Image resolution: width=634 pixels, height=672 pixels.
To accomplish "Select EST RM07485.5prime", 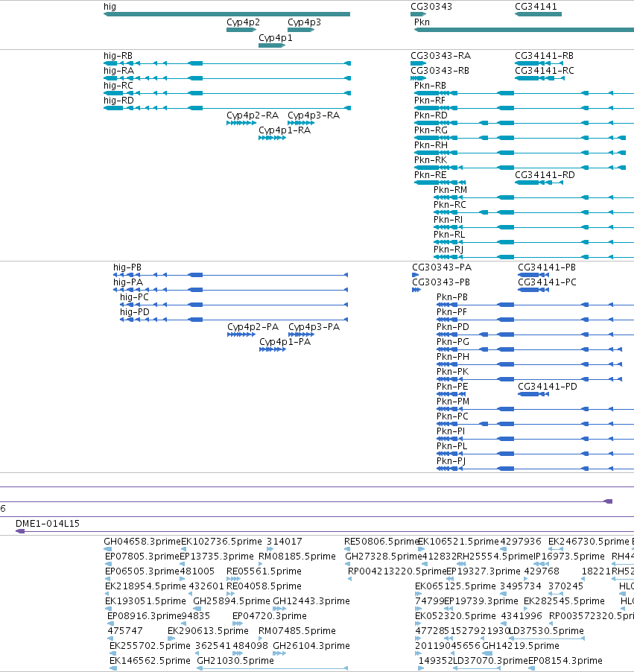I will 297,631.
